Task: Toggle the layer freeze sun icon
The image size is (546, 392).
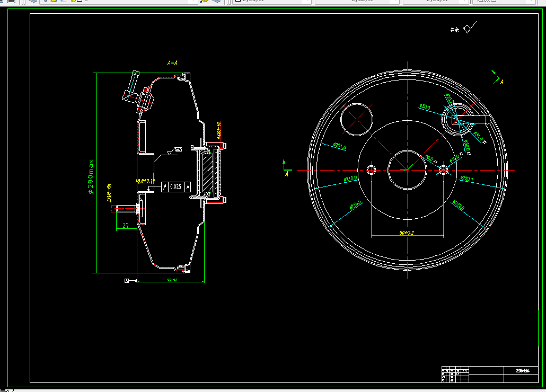Action: click(54, 1)
